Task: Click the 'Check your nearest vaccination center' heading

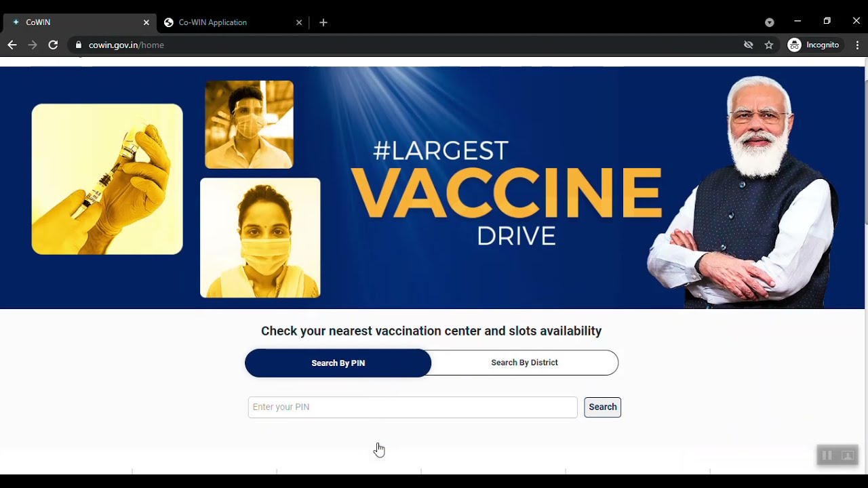Action: (431, 331)
